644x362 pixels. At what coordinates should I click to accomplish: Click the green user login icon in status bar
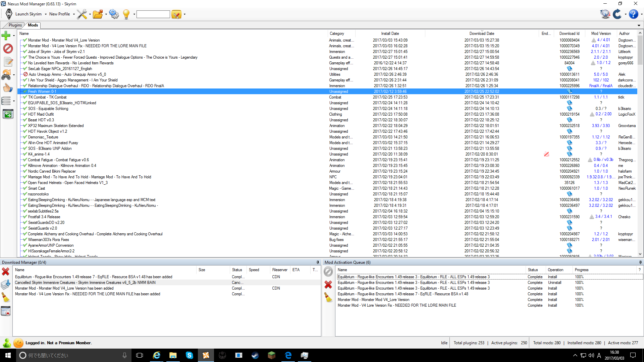(7, 343)
